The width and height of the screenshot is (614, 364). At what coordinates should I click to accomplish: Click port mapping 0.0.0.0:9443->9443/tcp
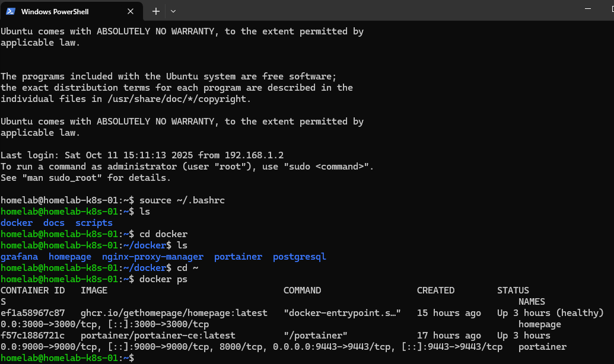332,347
